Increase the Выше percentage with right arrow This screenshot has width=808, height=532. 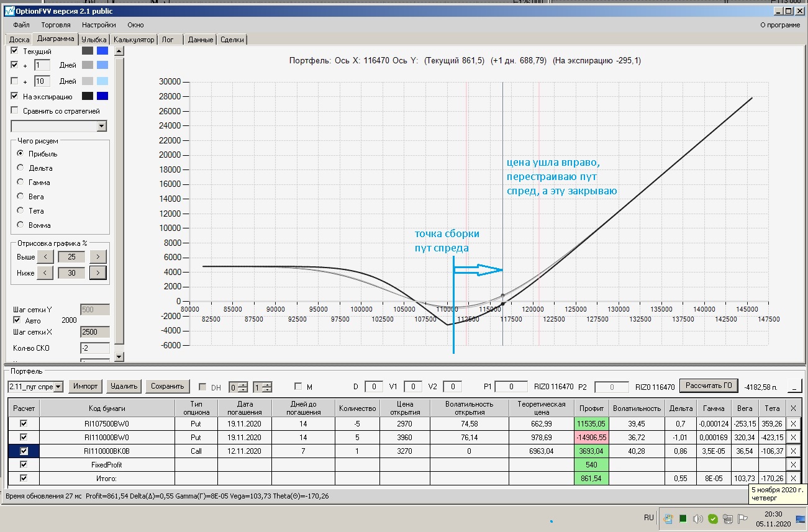click(98, 256)
